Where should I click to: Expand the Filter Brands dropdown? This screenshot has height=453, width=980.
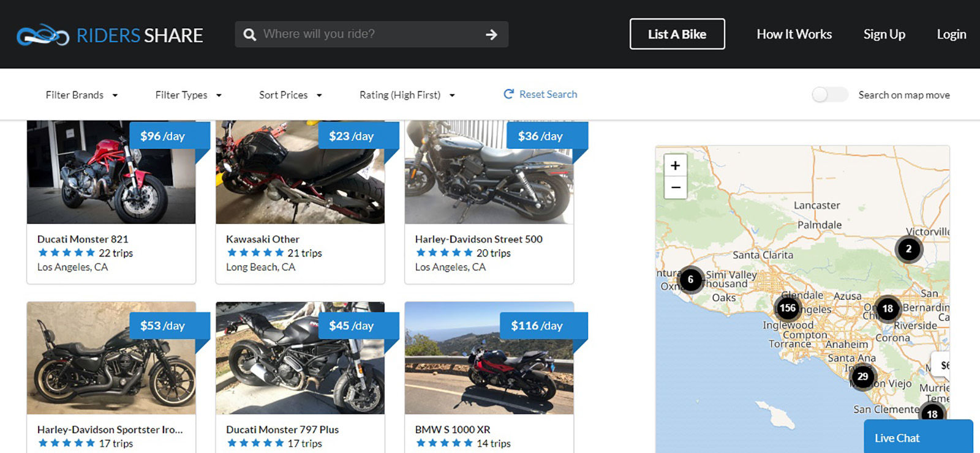tap(81, 95)
